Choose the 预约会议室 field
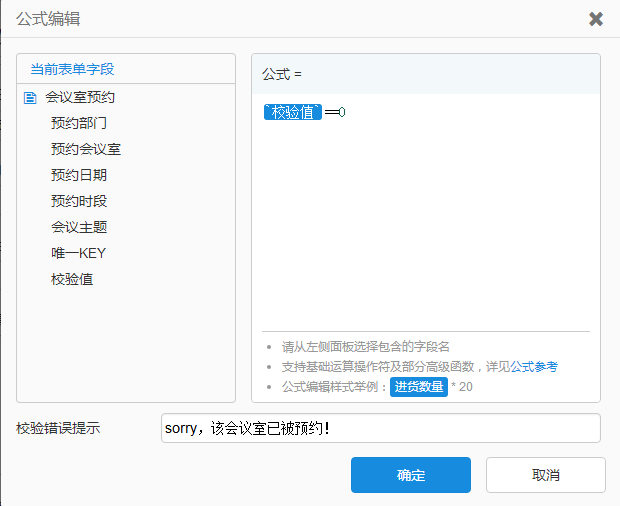The image size is (620, 506). click(x=86, y=150)
